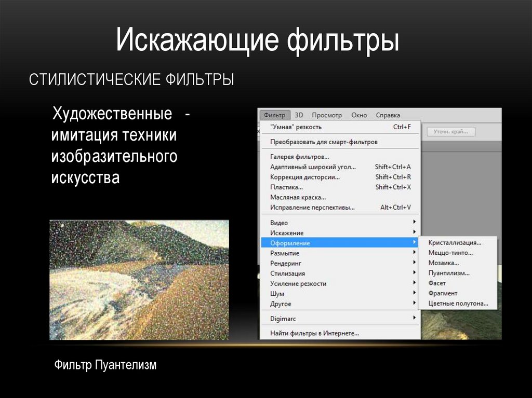The image size is (532, 398).
Task: Open the Справка menu
Action: coord(388,115)
